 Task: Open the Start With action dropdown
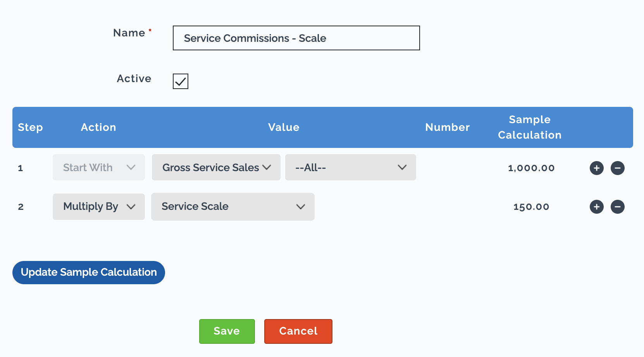click(99, 167)
